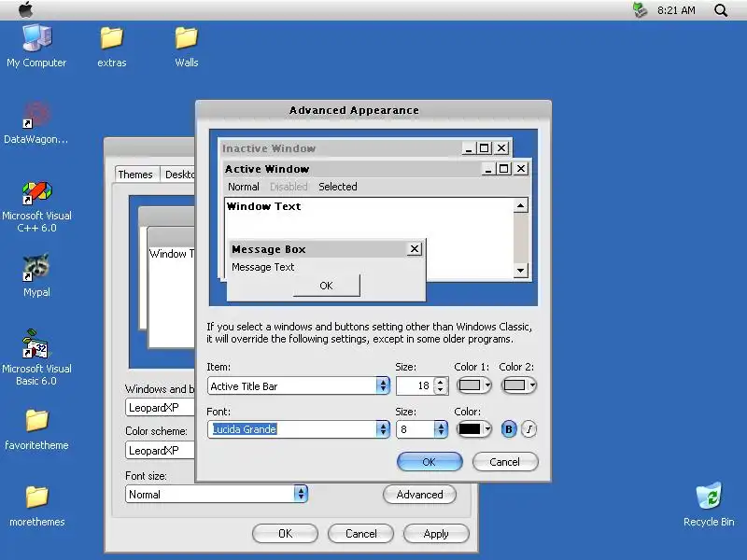This screenshot has width=747, height=560.
Task: Click Cancel in Display Properties window
Action: [x=360, y=533]
